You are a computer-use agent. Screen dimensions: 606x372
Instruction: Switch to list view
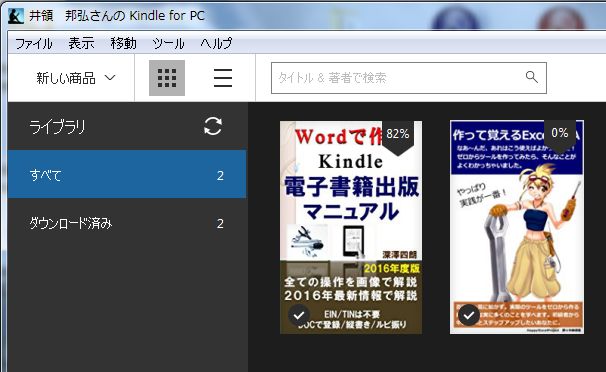pyautogui.click(x=223, y=78)
